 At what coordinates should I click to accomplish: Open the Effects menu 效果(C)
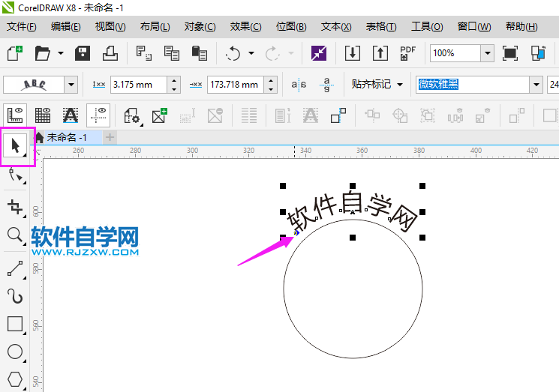coord(245,27)
